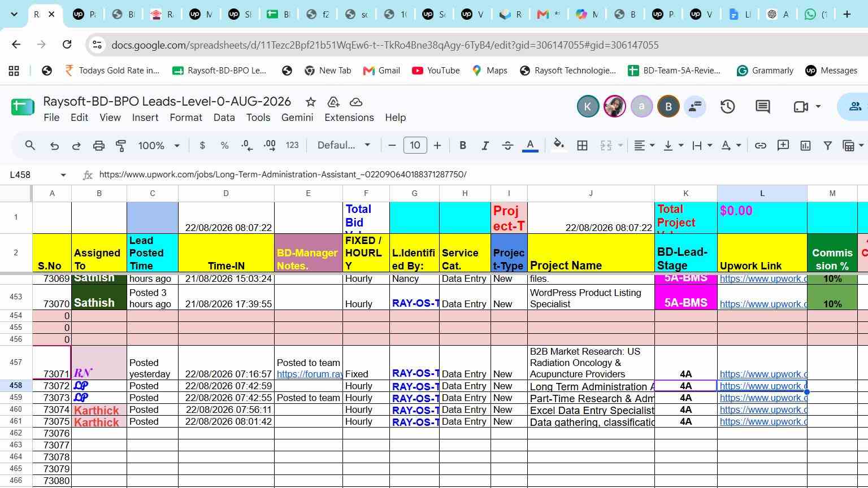The width and height of the screenshot is (868, 488).
Task: Toggle italic text formatting
Action: click(x=485, y=146)
